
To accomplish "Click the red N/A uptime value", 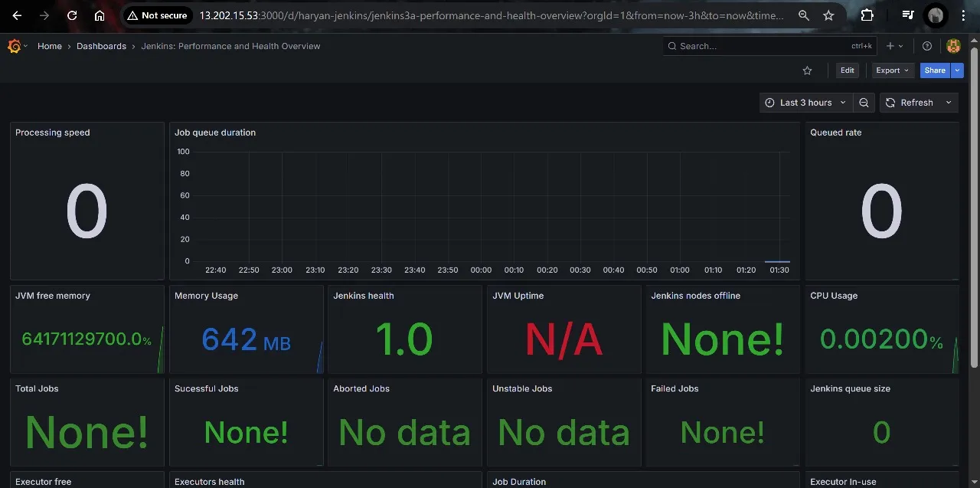I will click(x=564, y=339).
